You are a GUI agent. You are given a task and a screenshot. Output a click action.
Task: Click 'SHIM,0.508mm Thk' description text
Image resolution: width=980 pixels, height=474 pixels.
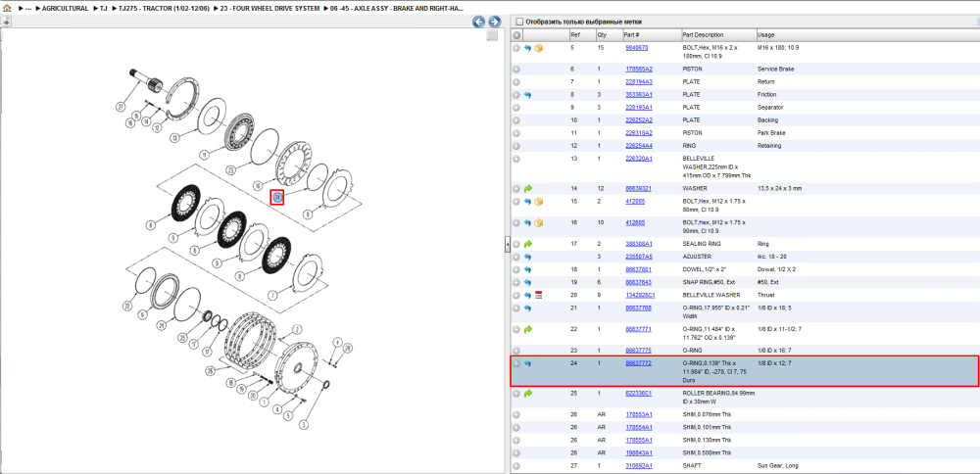click(x=707, y=452)
